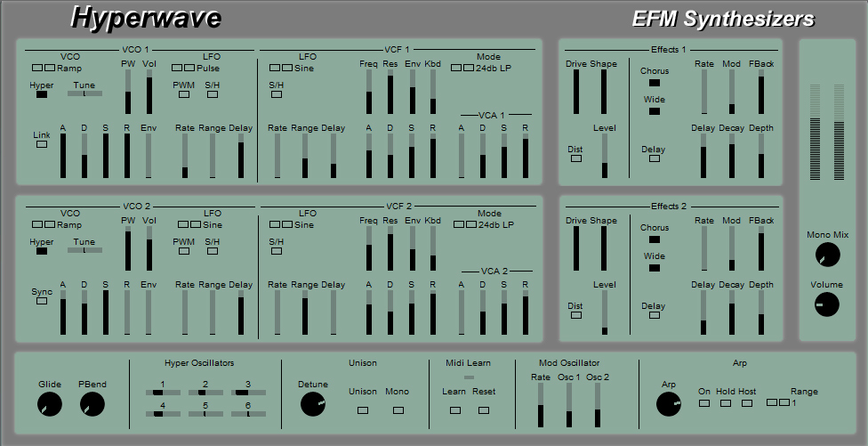868x446 pixels.
Task: Toggle S/H on VCF 2 LFO
Action: (277, 251)
